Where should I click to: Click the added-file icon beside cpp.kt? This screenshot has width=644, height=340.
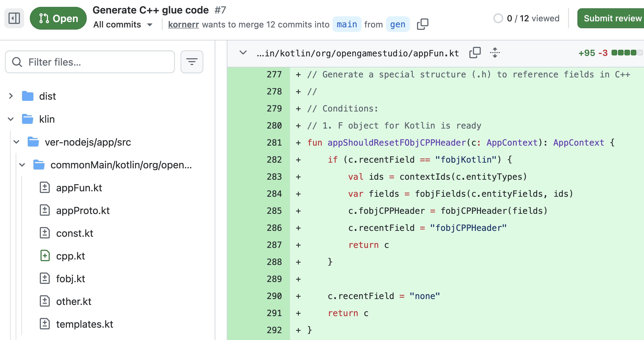(45, 256)
